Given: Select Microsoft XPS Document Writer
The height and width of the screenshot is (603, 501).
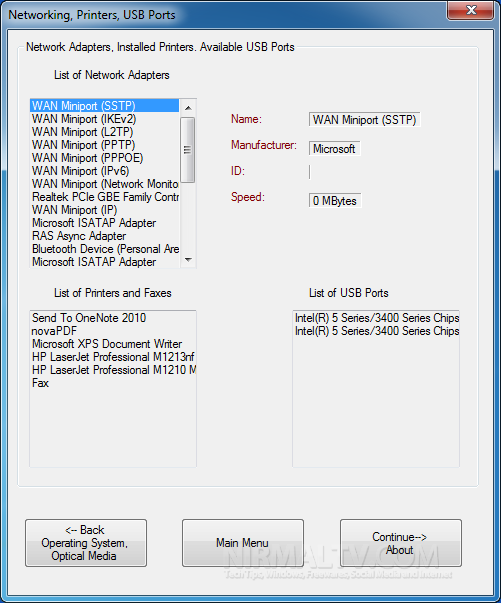Looking at the screenshot, I should click(x=113, y=344).
